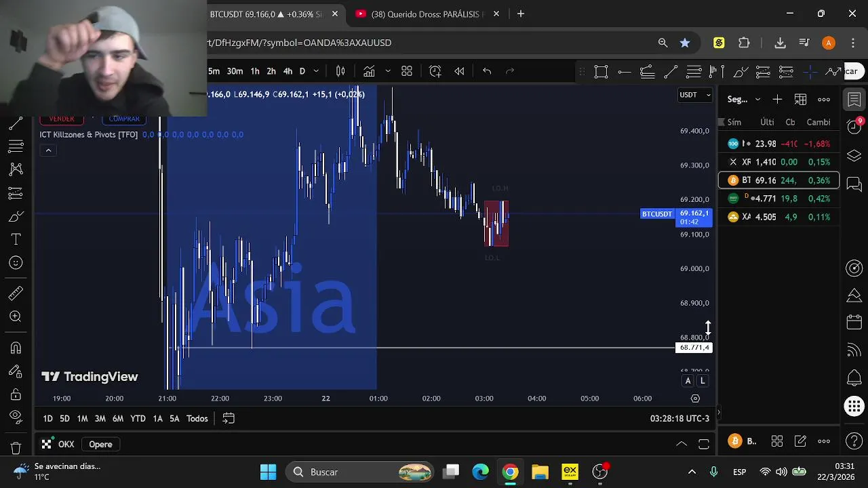Remove objects with trash can icon
This screenshot has height=488, width=868.
coord(16,448)
